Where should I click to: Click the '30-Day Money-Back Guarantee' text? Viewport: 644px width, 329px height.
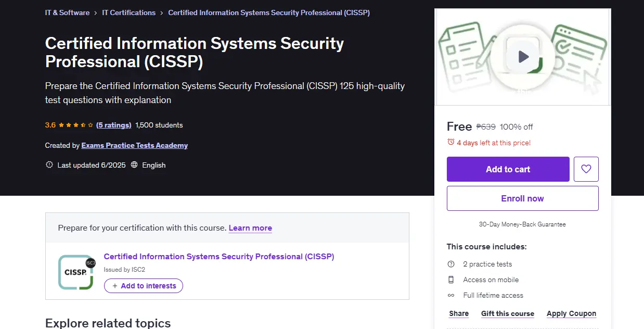(522, 224)
